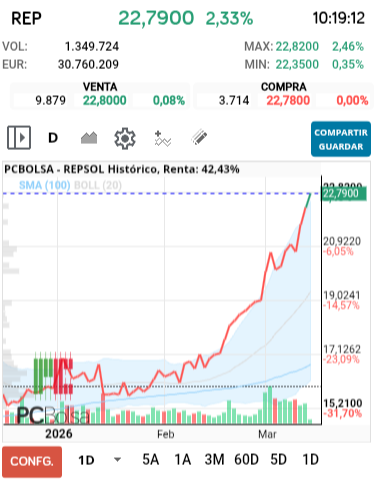Click the Compartir Guardar button
This screenshot has width=384, height=483.
click(341, 139)
